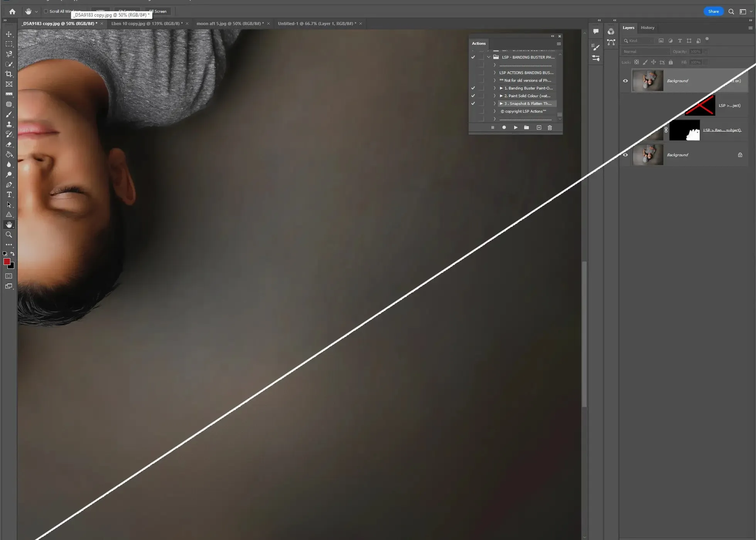
Task: Toggle checkmark for 1. Banding Buster Paint-O action
Action: [473, 88]
